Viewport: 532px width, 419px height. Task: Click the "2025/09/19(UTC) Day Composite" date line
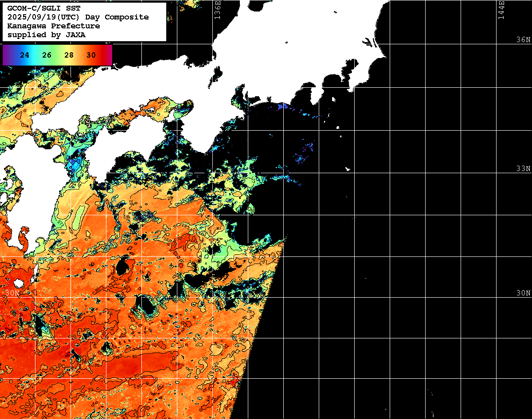78,17
